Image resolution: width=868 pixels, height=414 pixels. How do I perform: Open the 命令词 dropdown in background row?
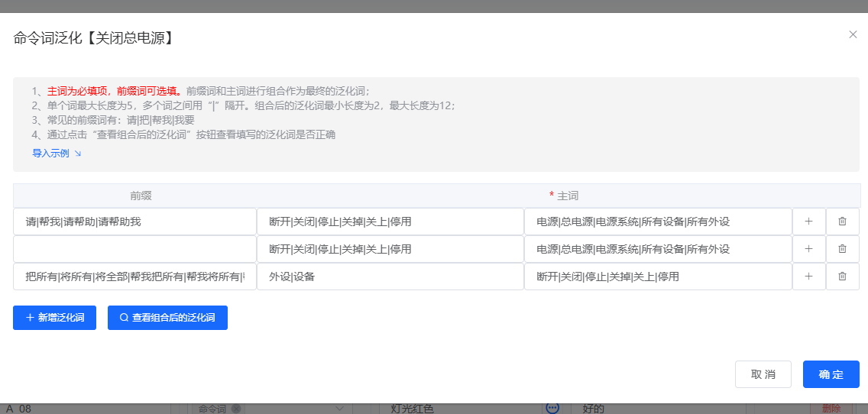click(340, 409)
